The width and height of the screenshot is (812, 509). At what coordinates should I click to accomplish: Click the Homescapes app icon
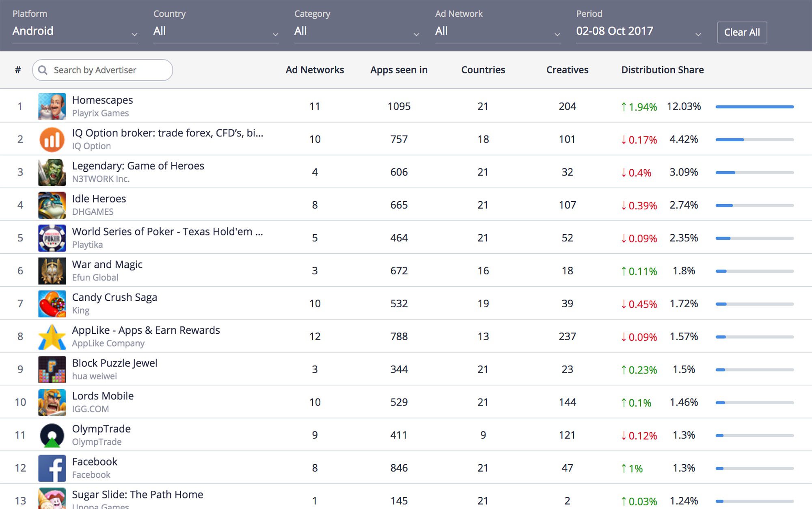[52, 107]
